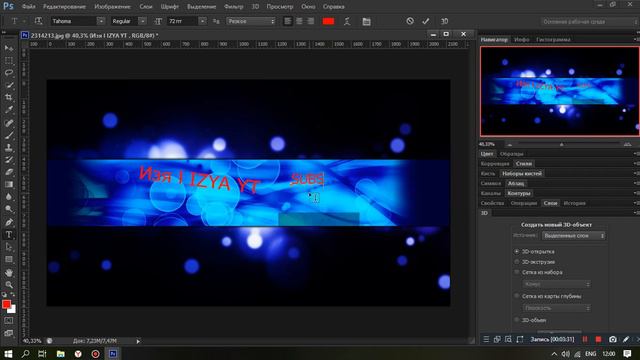Select the Clone Stamp tool
Image resolution: width=640 pixels, height=360 pixels.
pyautogui.click(x=9, y=147)
